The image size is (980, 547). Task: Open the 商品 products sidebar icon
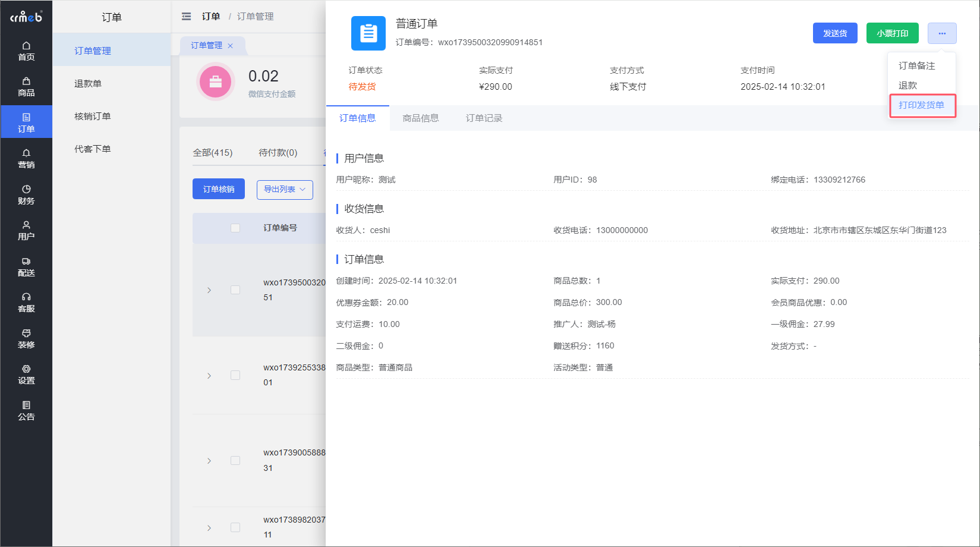(x=26, y=87)
